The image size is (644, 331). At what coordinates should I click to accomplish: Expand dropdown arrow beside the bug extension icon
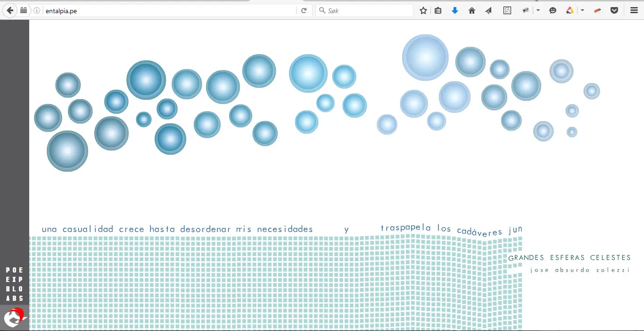pos(538,10)
